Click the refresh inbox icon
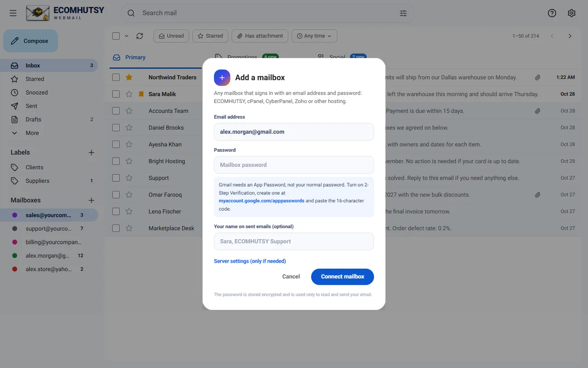The height and width of the screenshot is (368, 588). pyautogui.click(x=140, y=36)
